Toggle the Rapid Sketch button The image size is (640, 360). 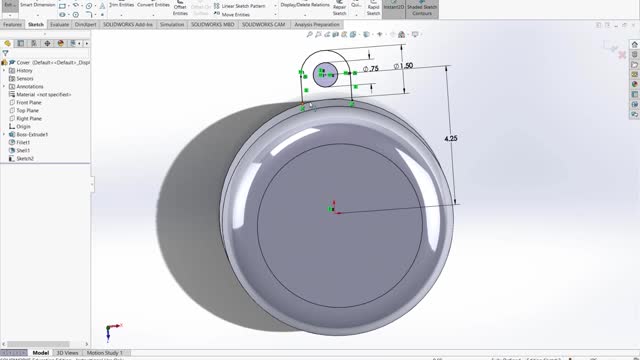(x=373, y=8)
